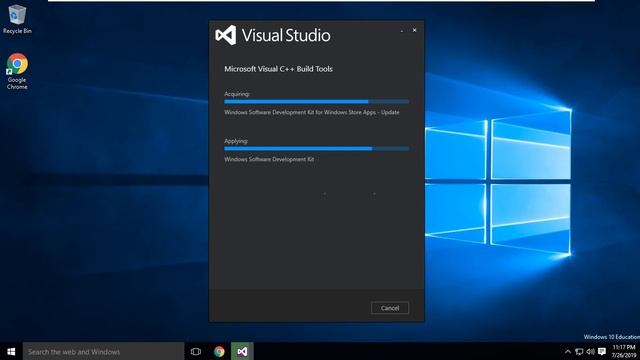
Task: Click the 'Acquiring:' label
Action: point(237,94)
